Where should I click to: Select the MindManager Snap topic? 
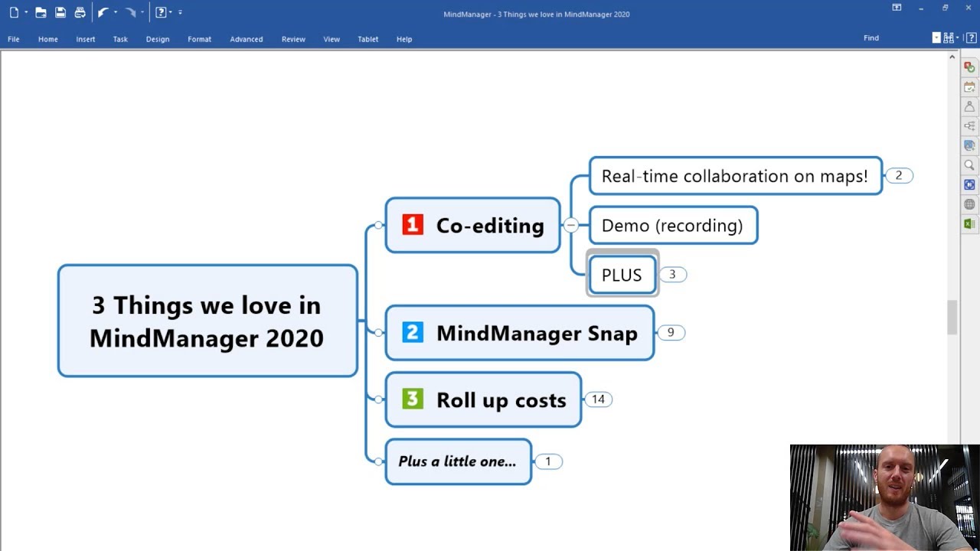[520, 332]
